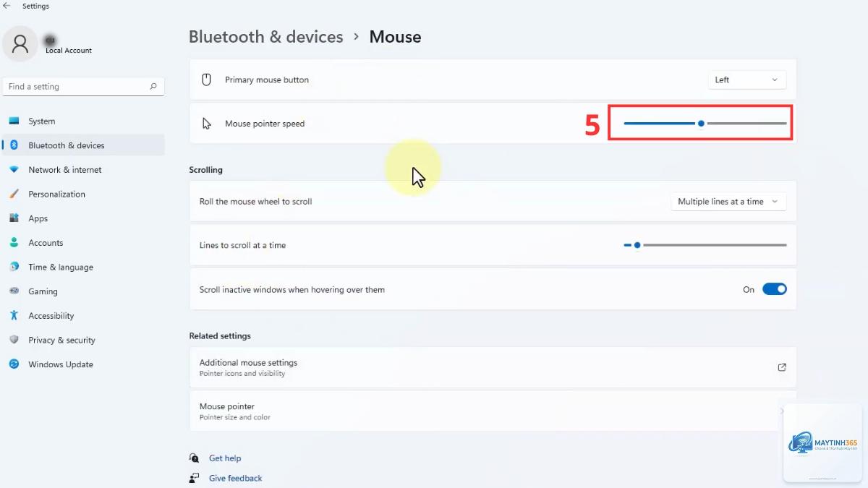The image size is (868, 488).
Task: Click the Give feedback person icon
Action: (194, 478)
